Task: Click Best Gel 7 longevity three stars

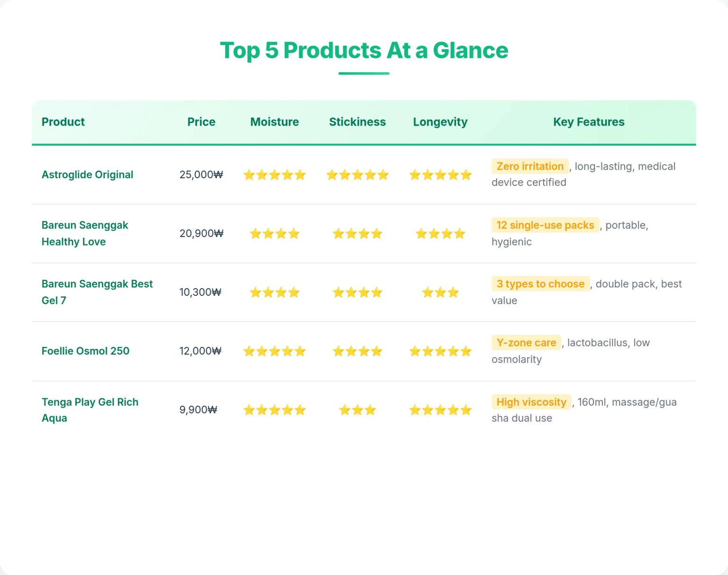Action: pos(440,292)
